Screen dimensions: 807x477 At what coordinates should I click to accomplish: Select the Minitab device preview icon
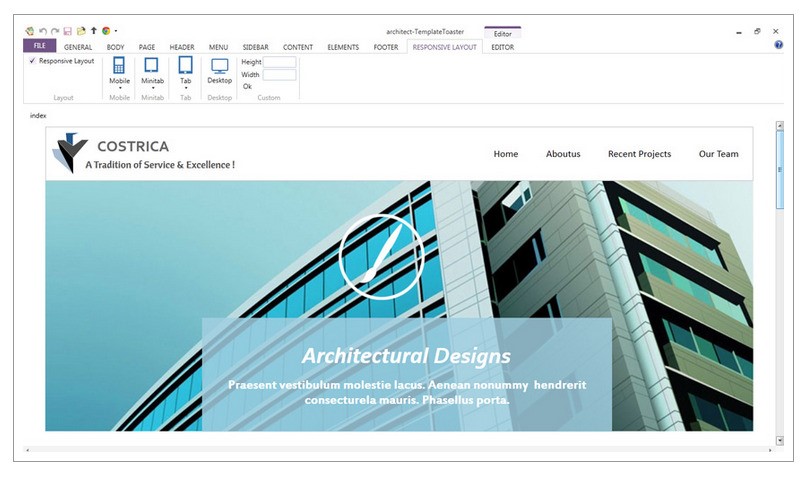click(x=151, y=65)
